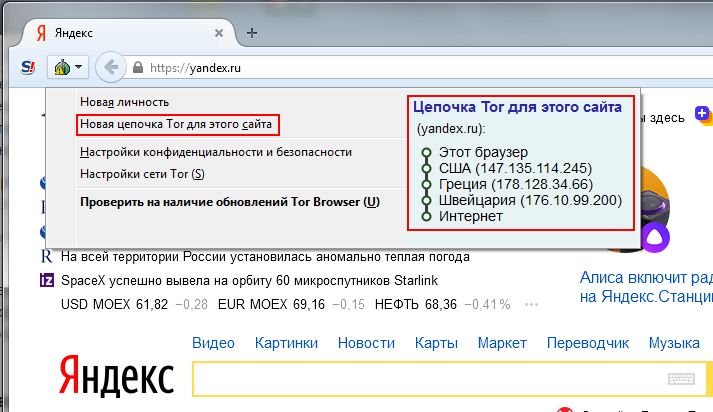
Task: Open the Новости service link
Action: click(366, 343)
